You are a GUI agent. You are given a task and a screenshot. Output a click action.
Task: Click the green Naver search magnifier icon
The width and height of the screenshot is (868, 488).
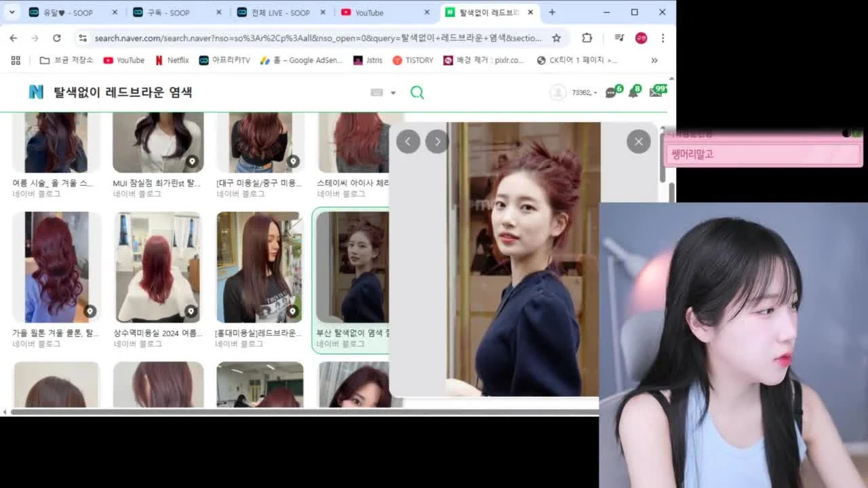(x=417, y=93)
